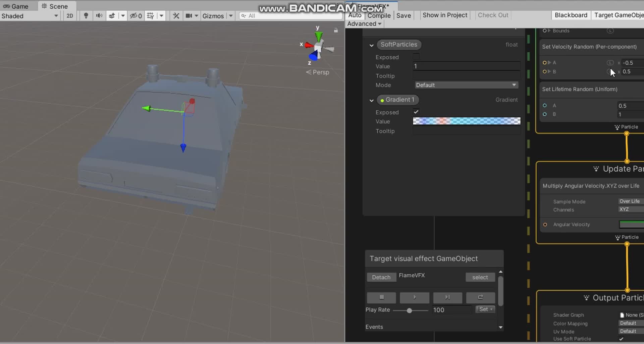Click the Play Rate value field 100

tap(452, 310)
